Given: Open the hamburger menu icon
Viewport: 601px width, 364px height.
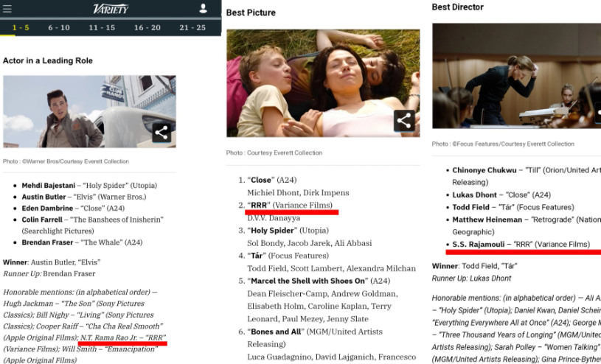Looking at the screenshot, I should [x=7, y=9].
